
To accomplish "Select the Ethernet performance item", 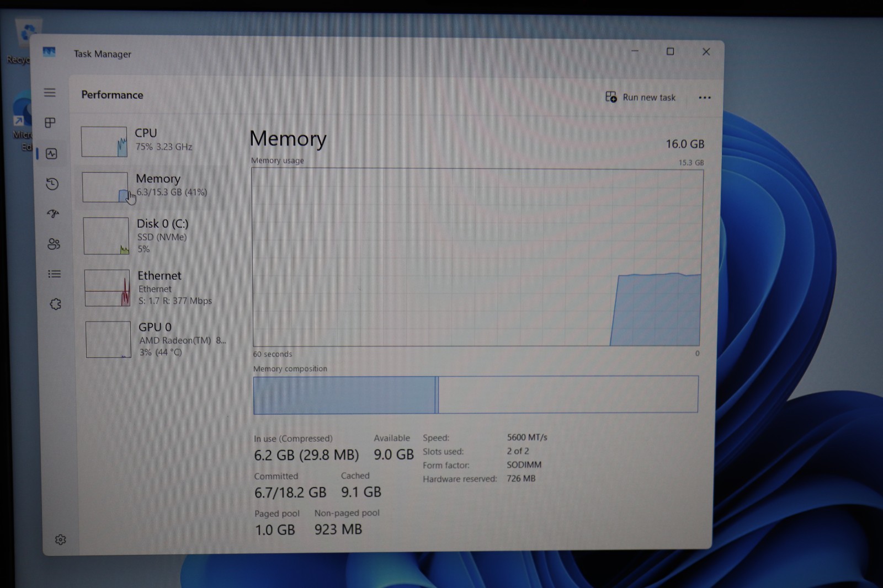I will pos(155,287).
